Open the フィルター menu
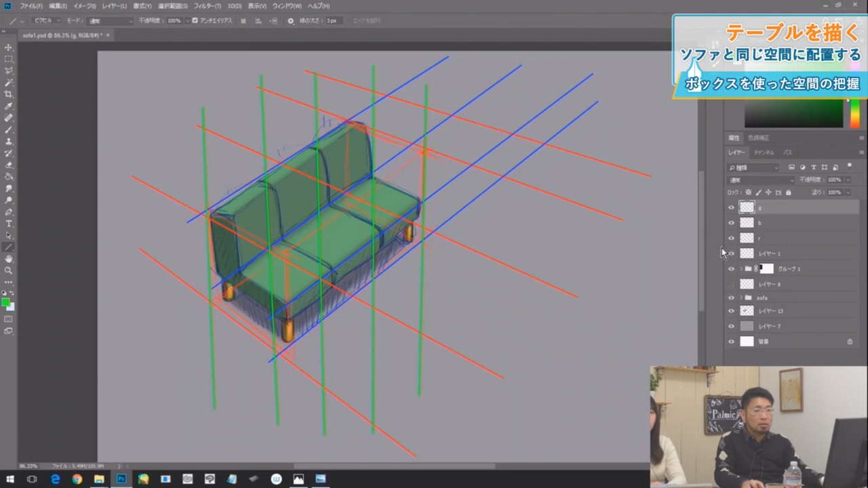The width and height of the screenshot is (868, 488). [x=207, y=6]
